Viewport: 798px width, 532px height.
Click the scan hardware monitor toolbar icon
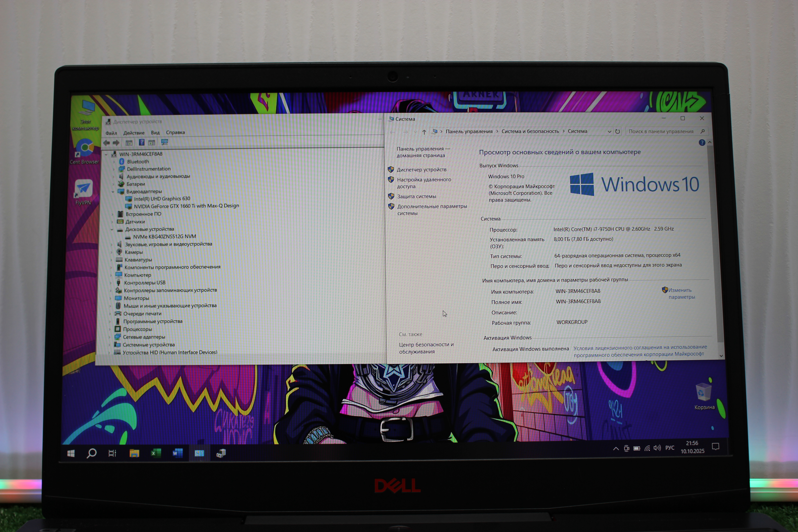pos(165,142)
